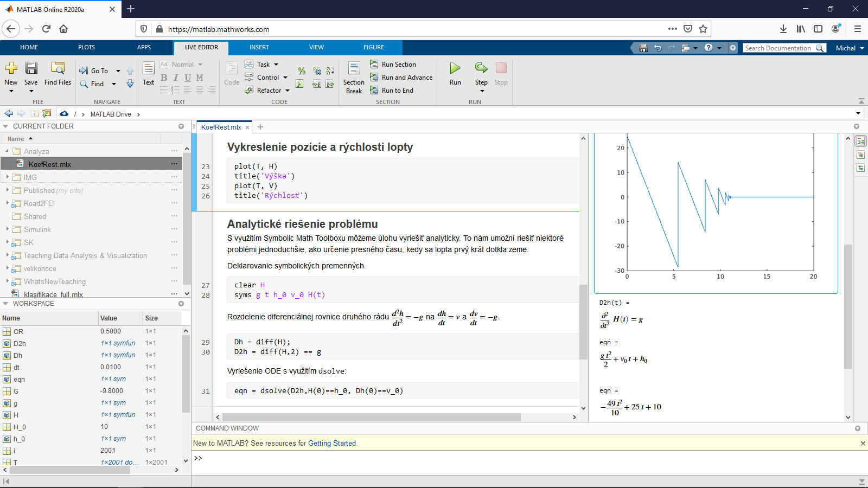
Task: Insert a Code block
Action: [232, 73]
